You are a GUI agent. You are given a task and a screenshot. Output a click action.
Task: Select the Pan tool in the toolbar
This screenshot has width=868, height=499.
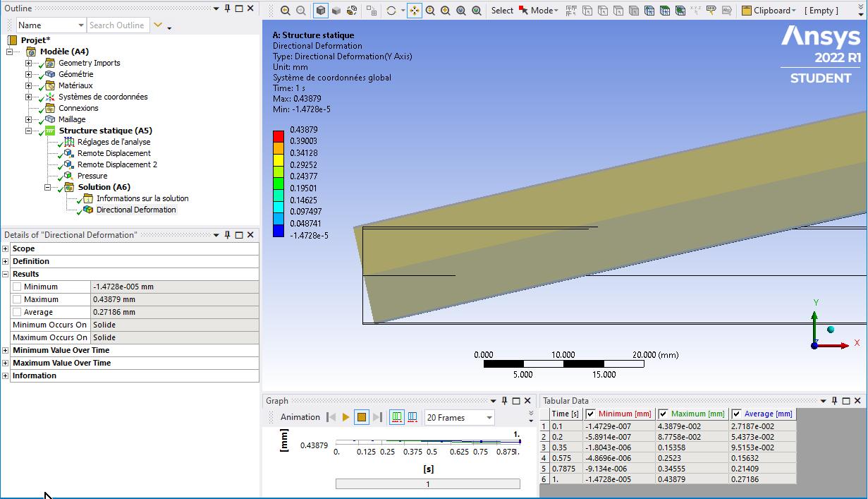[415, 11]
